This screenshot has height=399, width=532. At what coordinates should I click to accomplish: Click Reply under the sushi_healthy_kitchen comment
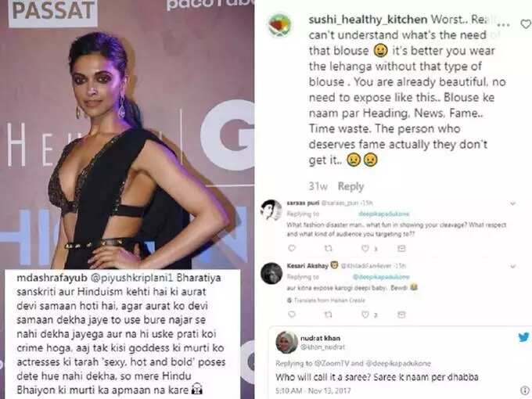(350, 186)
